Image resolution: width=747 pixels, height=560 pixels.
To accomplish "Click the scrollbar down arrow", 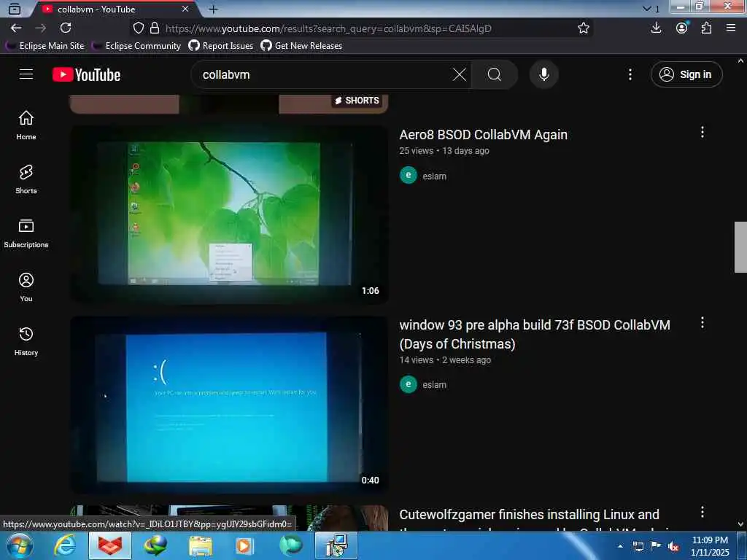I will pos(740,524).
